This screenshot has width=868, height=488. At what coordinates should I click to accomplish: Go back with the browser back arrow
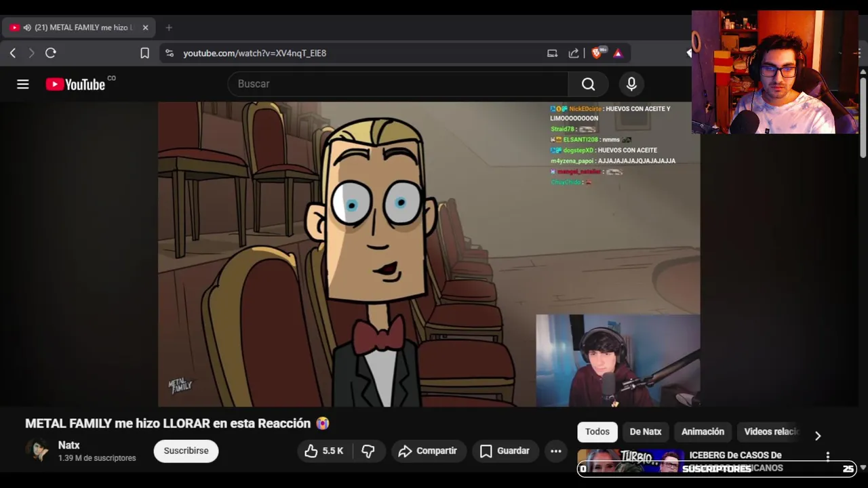point(13,53)
